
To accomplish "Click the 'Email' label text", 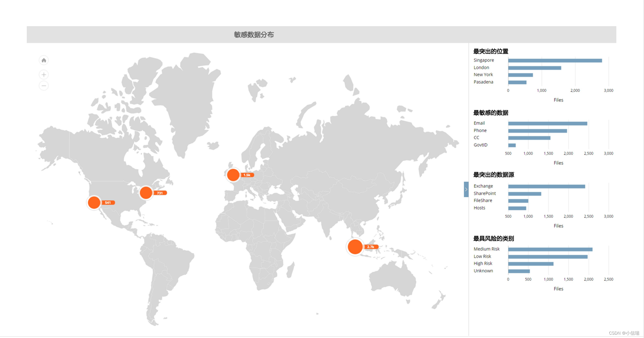I will coord(479,123).
